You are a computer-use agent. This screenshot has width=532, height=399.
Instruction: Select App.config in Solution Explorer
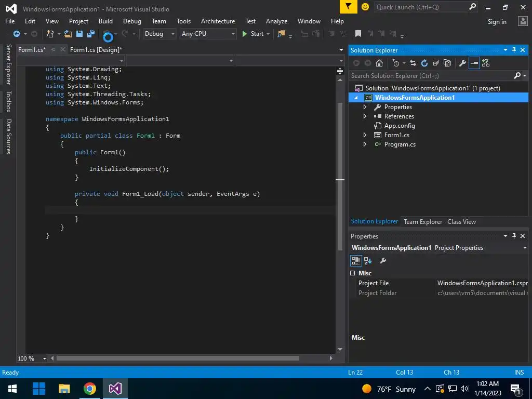click(x=400, y=126)
